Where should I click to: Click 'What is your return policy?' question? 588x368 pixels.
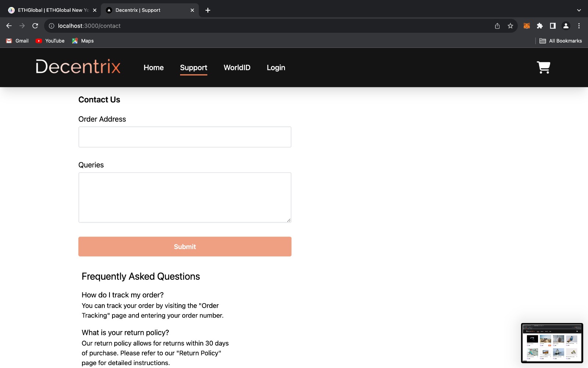pyautogui.click(x=125, y=333)
